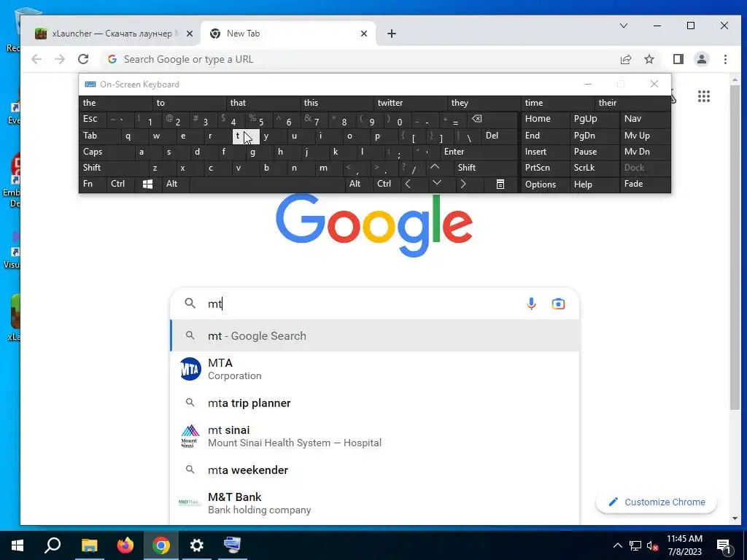Toggle the left Ctrl key
747x560 pixels.
120,184
